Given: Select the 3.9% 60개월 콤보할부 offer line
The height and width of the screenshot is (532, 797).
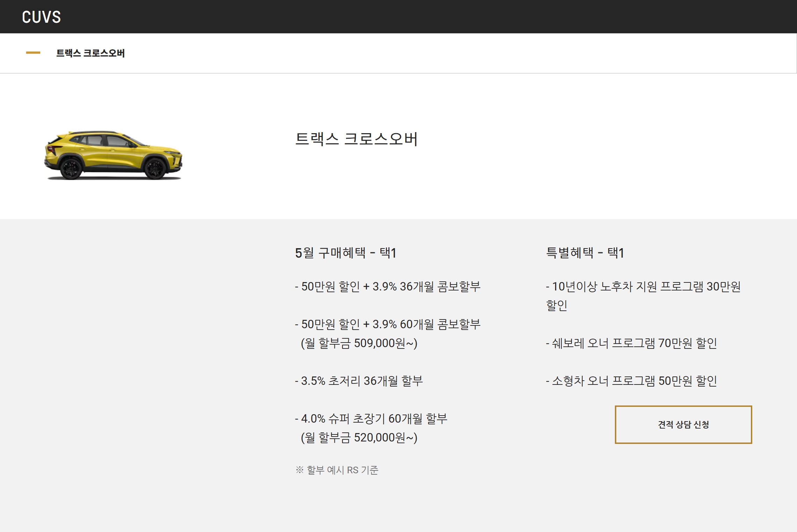Looking at the screenshot, I should [388, 324].
